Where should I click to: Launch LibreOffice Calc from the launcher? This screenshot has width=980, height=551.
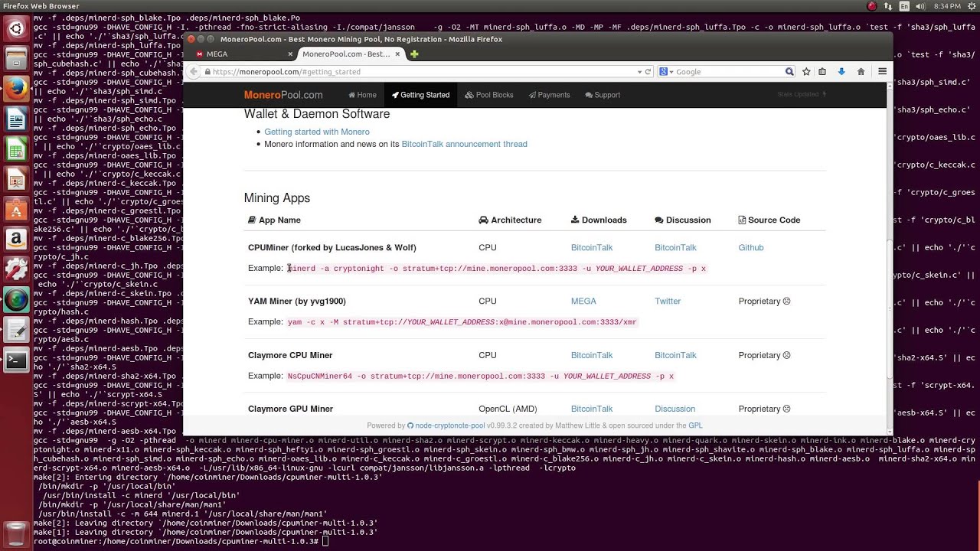16,149
